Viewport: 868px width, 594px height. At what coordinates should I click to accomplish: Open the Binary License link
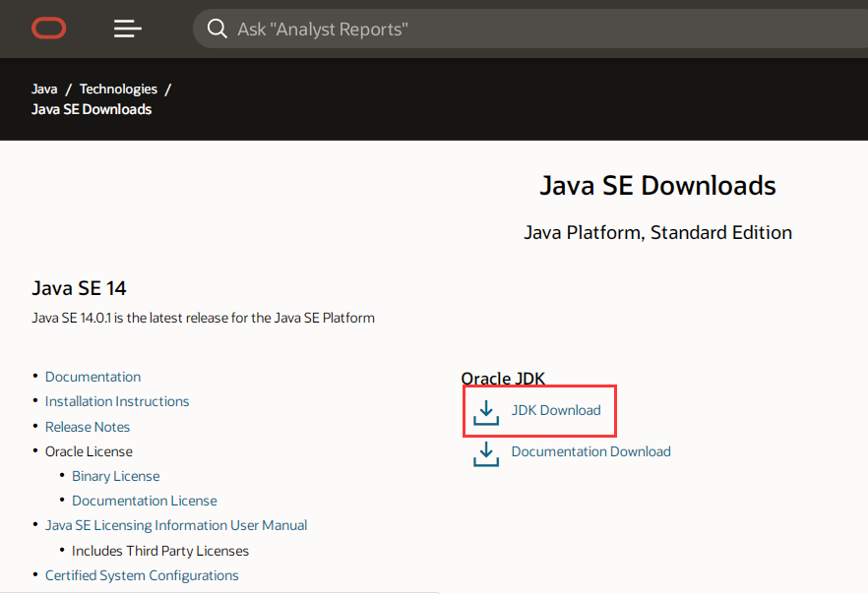[x=116, y=476]
